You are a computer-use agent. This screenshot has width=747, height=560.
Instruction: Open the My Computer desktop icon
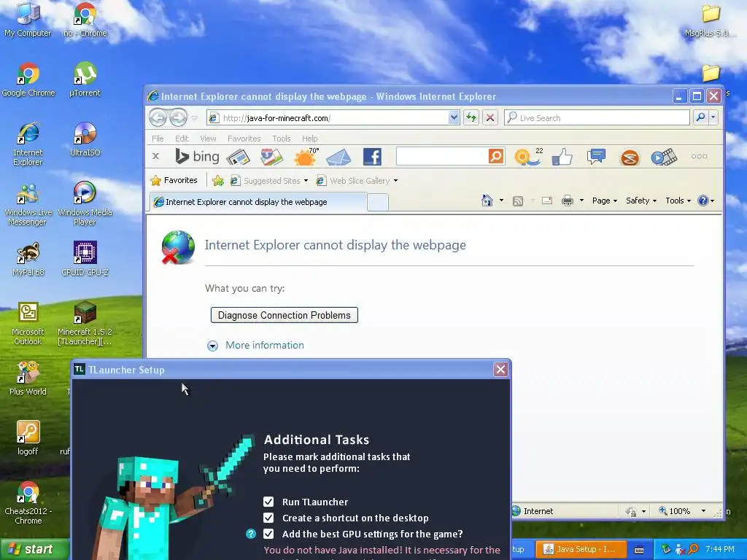28,19
